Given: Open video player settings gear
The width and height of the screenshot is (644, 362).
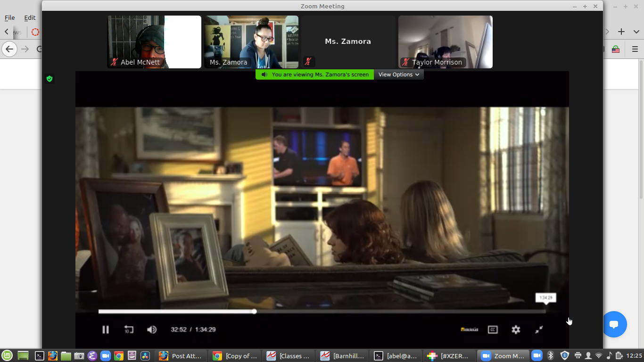Looking at the screenshot, I should coord(516,329).
